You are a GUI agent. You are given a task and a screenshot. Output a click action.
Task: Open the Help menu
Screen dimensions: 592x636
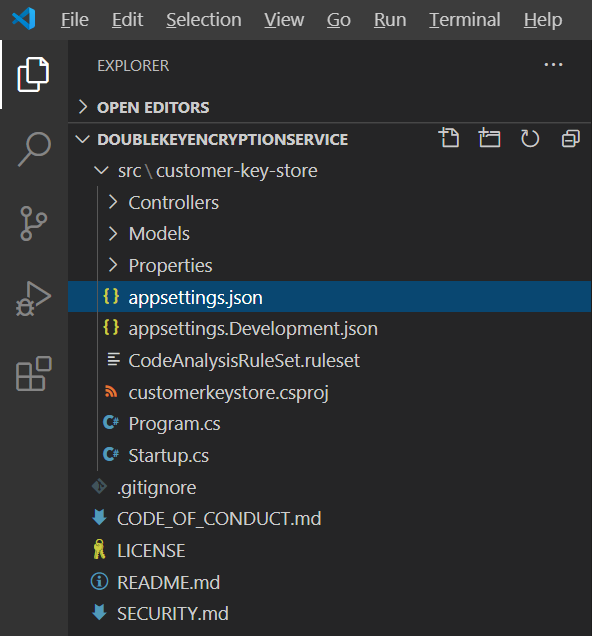pyautogui.click(x=543, y=19)
